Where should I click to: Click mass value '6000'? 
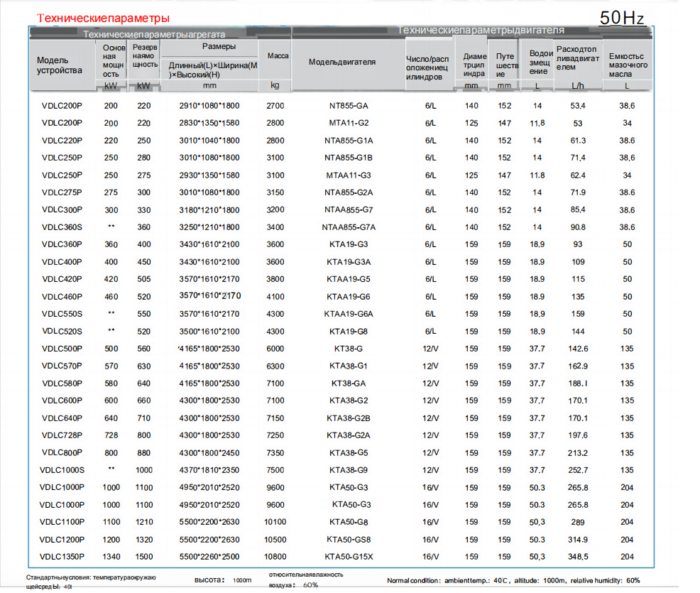pos(275,349)
